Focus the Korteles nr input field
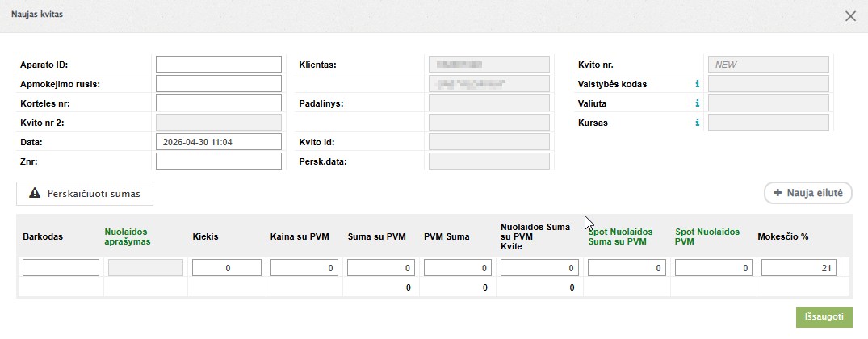 point(219,103)
